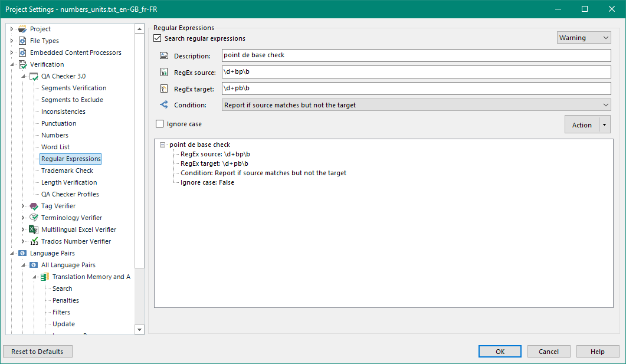Click the RegEx target icon
626x364 pixels.
163,88
